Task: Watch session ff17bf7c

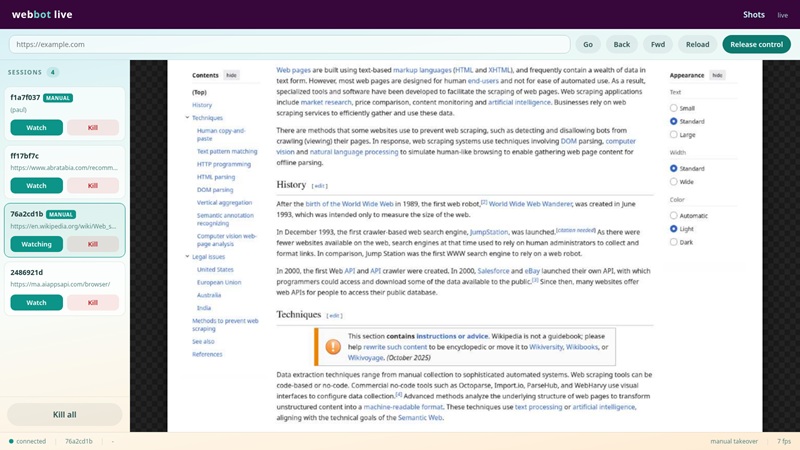Action: 36,186
